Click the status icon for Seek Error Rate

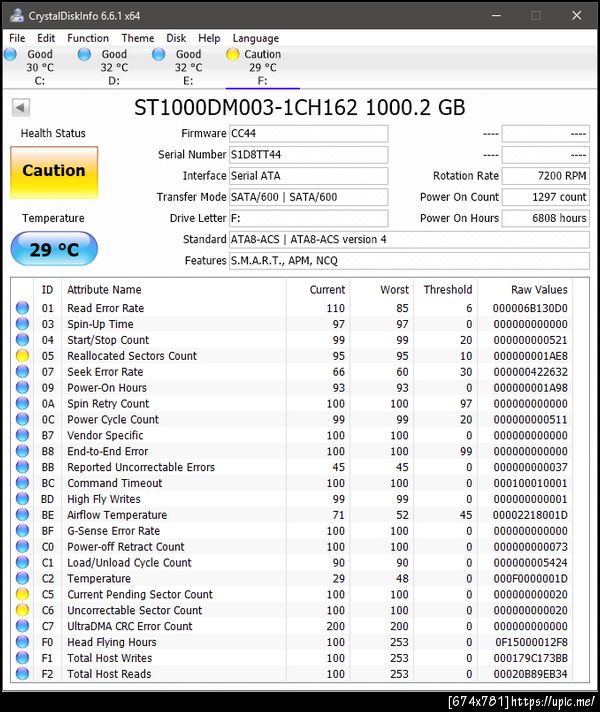(x=22, y=371)
